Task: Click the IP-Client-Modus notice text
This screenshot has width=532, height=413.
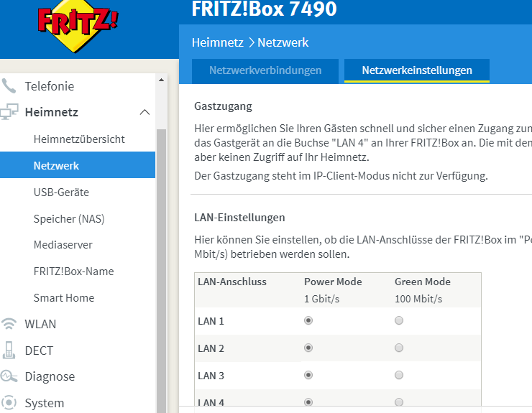Action: tap(341, 176)
